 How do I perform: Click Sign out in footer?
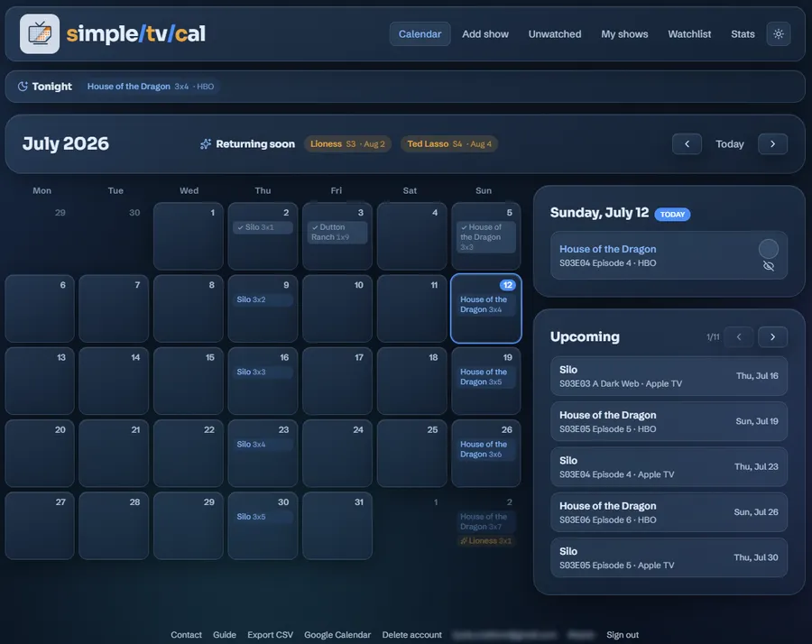[623, 635]
